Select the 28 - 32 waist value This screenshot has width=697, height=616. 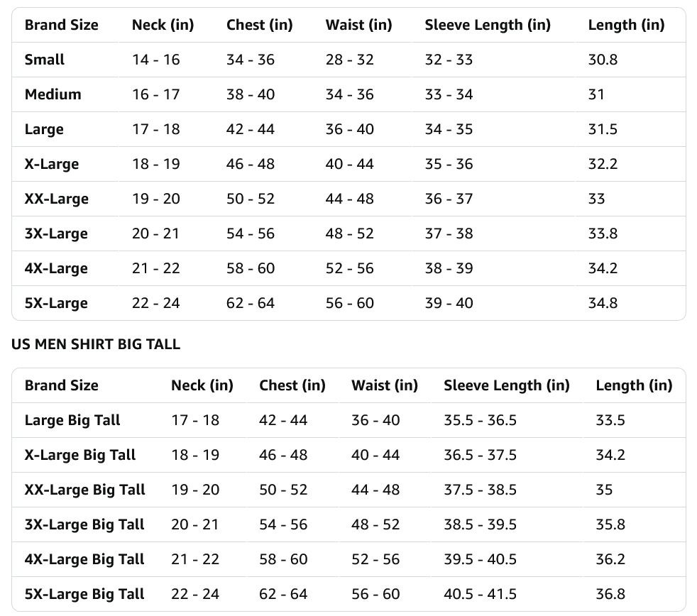[x=350, y=60]
